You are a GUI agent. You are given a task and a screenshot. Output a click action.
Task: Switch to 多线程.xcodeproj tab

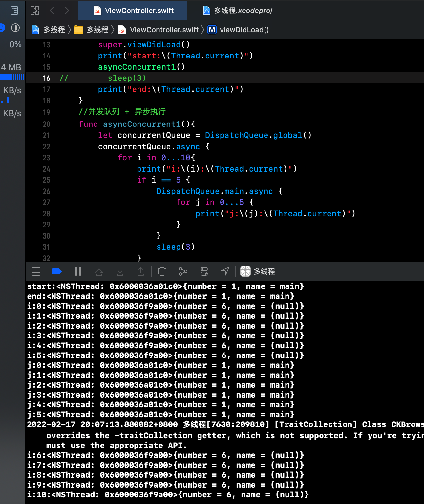(237, 11)
